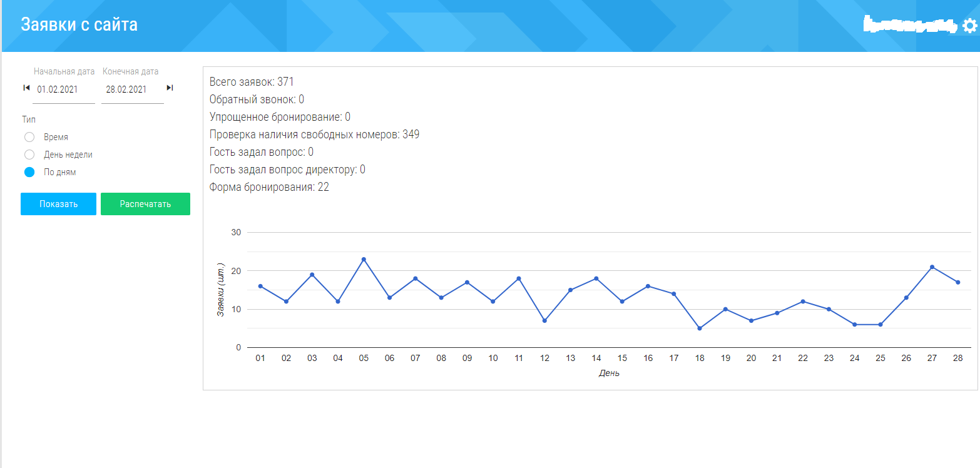Select the День недели radio button
Screen dimensions: 980x468
[29, 155]
